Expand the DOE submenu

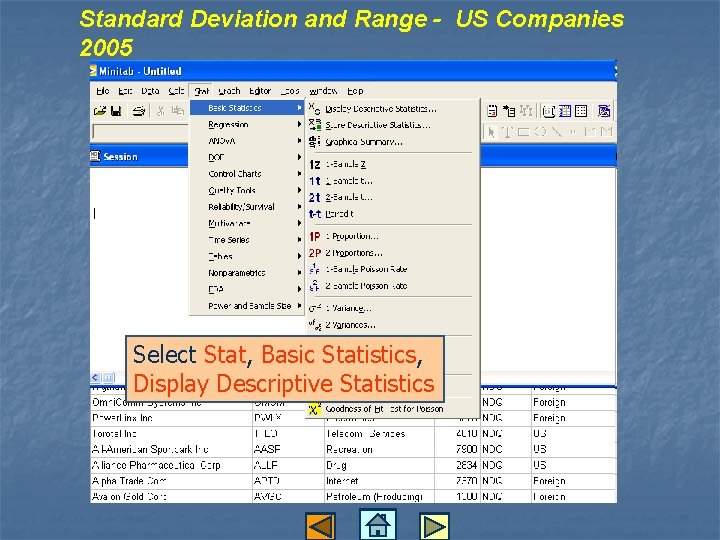247,158
